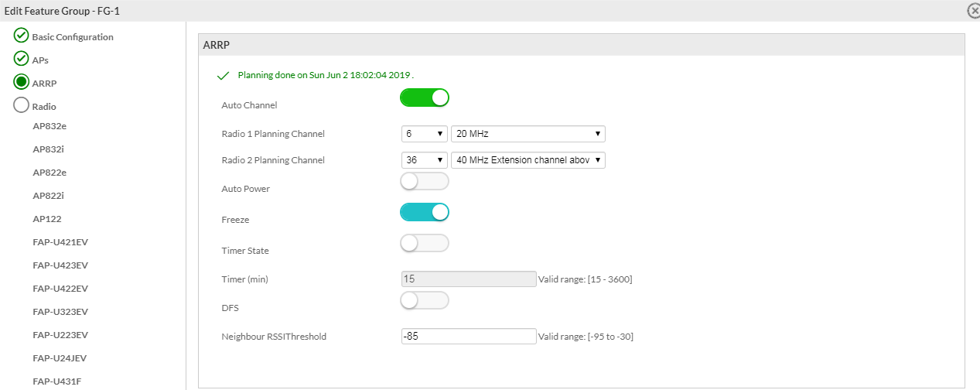The width and height of the screenshot is (980, 390).
Task: Open the Radio section in sidebar
Action: (44, 107)
